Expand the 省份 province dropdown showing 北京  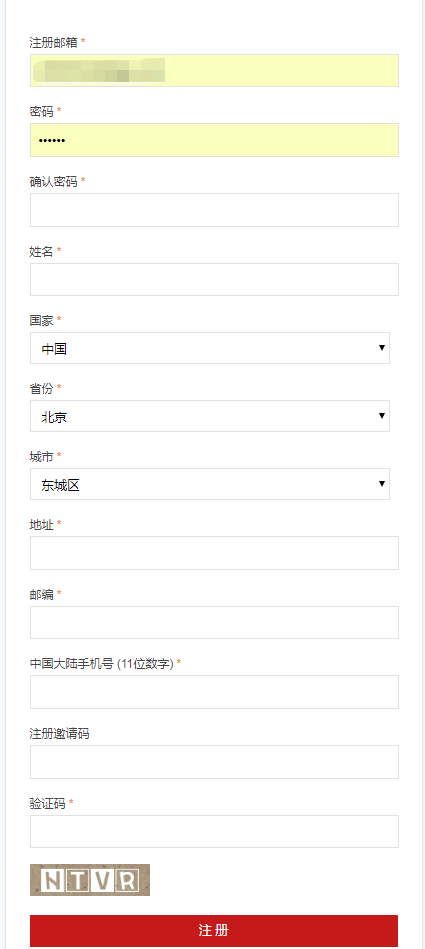(x=210, y=416)
